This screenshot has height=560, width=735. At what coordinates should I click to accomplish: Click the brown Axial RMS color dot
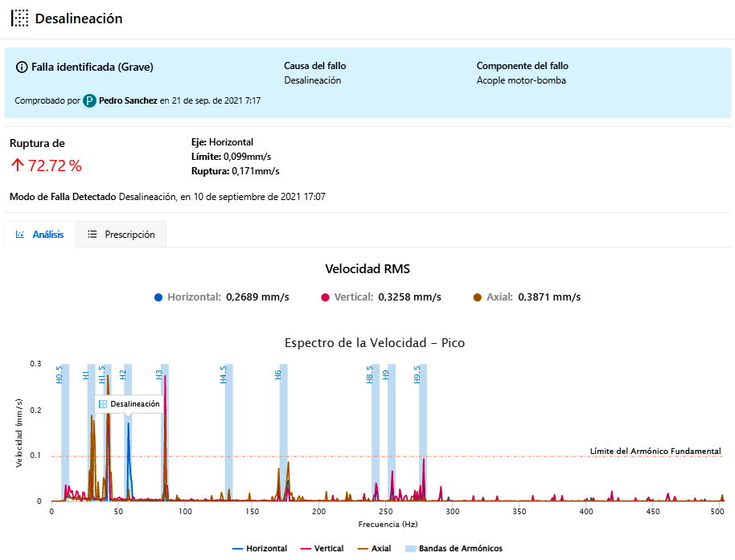pyautogui.click(x=478, y=297)
